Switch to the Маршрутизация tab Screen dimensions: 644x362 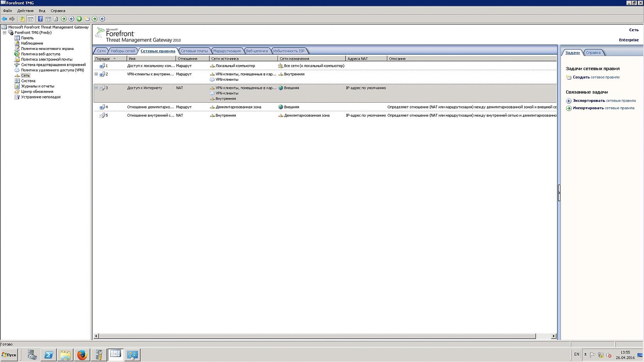point(227,51)
